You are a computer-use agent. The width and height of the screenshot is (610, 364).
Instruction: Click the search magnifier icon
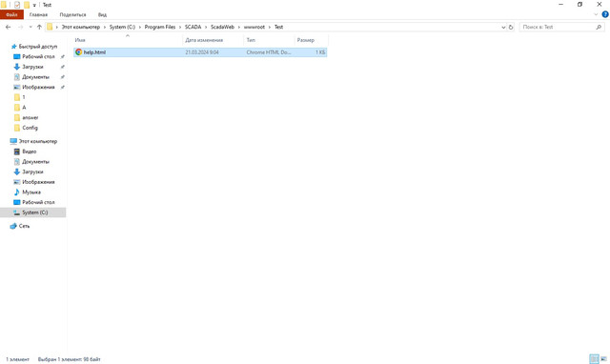599,28
